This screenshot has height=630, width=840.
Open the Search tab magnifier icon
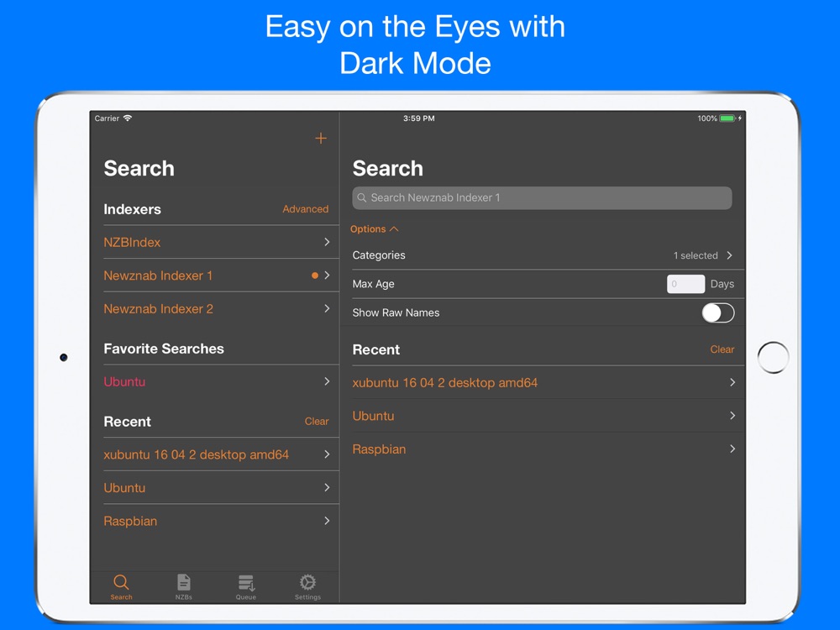coord(121,583)
